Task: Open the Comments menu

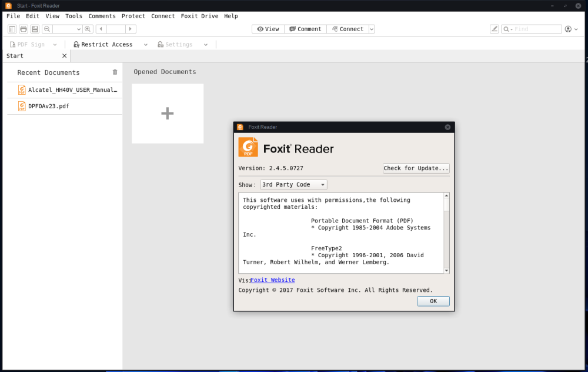Action: point(102,16)
